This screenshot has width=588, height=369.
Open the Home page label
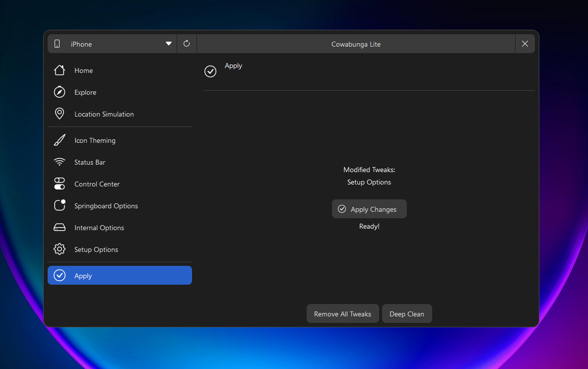(84, 70)
